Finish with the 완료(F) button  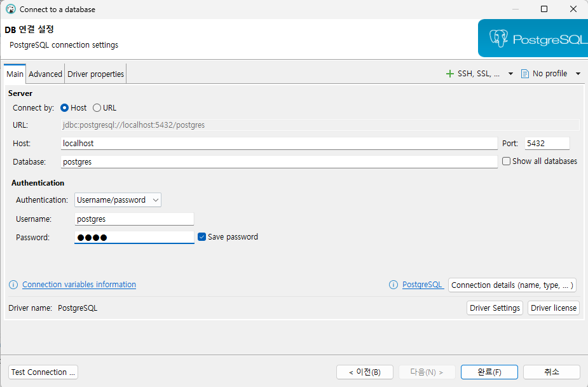[x=489, y=372]
